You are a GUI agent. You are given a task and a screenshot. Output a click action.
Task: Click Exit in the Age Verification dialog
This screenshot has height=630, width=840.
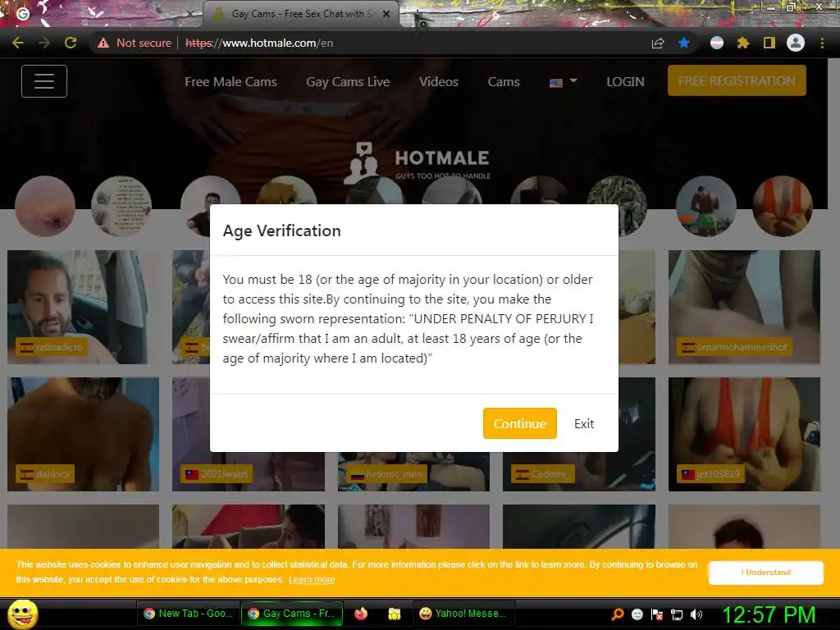point(584,424)
